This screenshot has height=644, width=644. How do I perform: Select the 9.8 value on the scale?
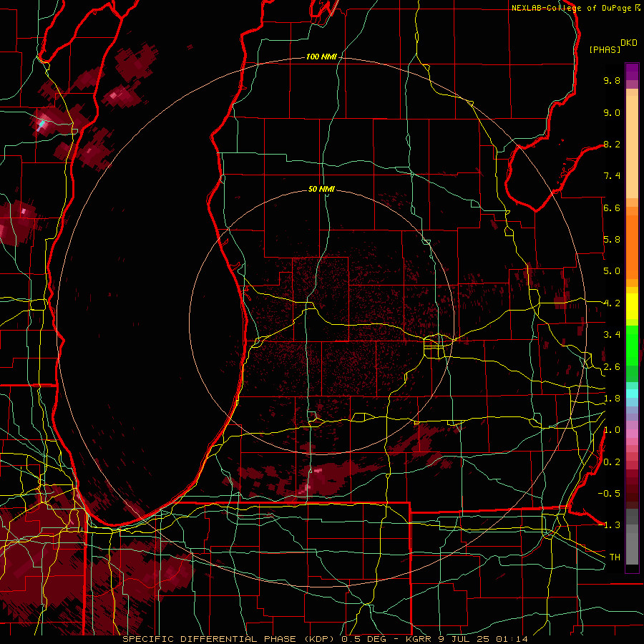(x=612, y=80)
